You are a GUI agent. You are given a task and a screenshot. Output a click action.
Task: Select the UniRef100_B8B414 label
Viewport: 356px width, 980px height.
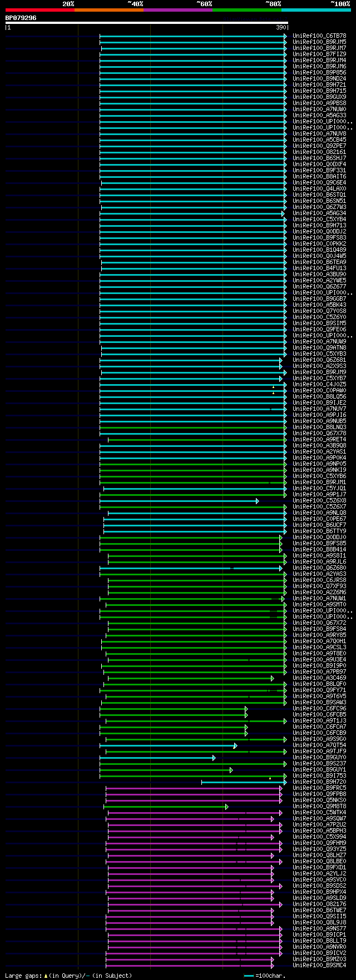click(x=319, y=549)
